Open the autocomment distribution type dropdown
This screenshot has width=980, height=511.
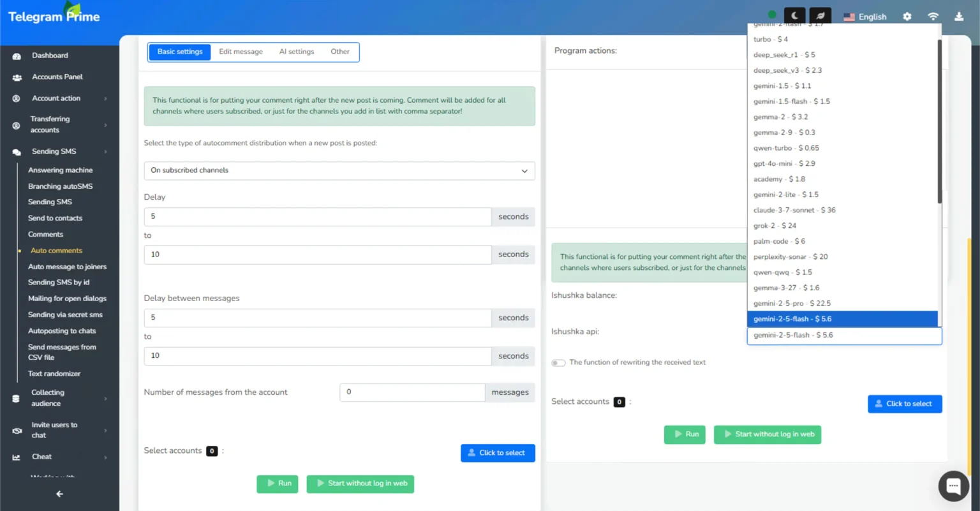[x=339, y=171]
